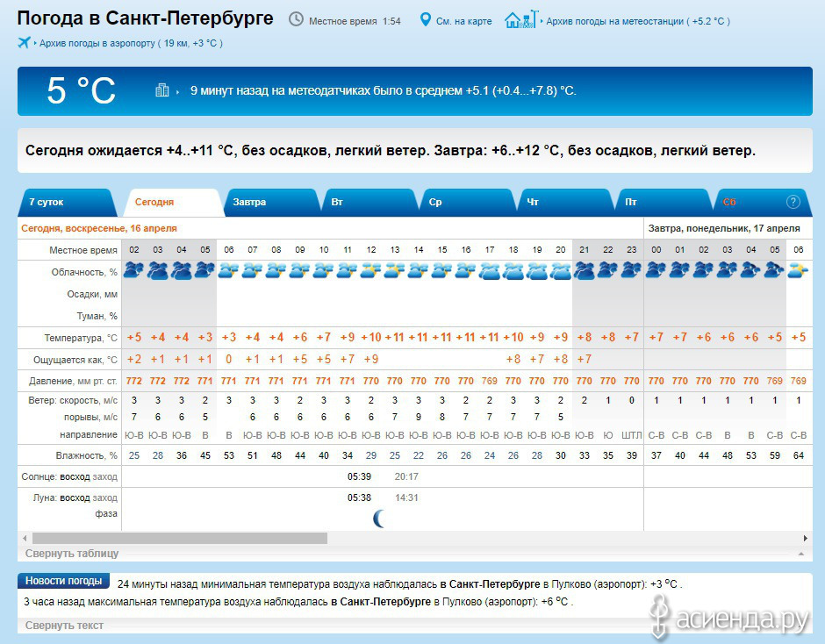Image resolution: width=825 pixels, height=644 pixels.
Task: Click the ШТЛ wind direction cell
Action: tap(631, 435)
